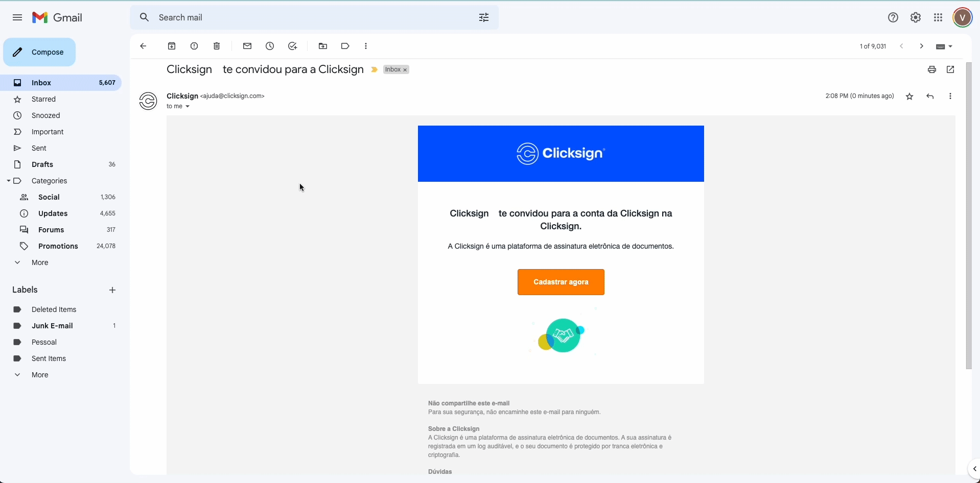Image resolution: width=980 pixels, height=483 pixels.
Task: Star the Clicksign message
Action: (909, 96)
